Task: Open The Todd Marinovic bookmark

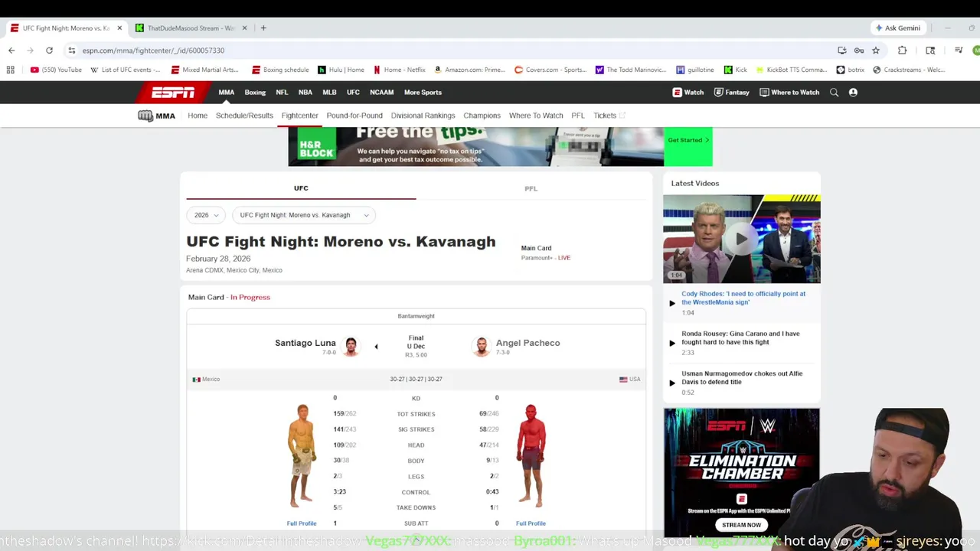Action: (x=631, y=70)
